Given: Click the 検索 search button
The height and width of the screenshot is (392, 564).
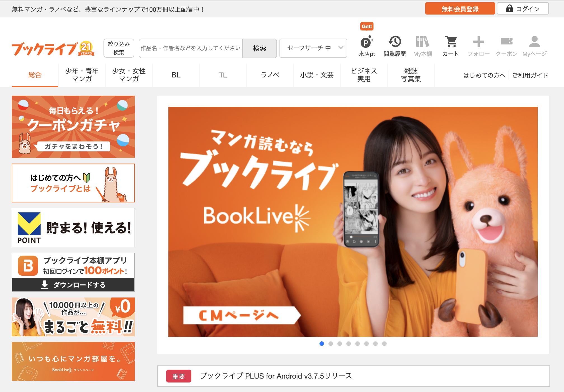Looking at the screenshot, I should pos(259,48).
